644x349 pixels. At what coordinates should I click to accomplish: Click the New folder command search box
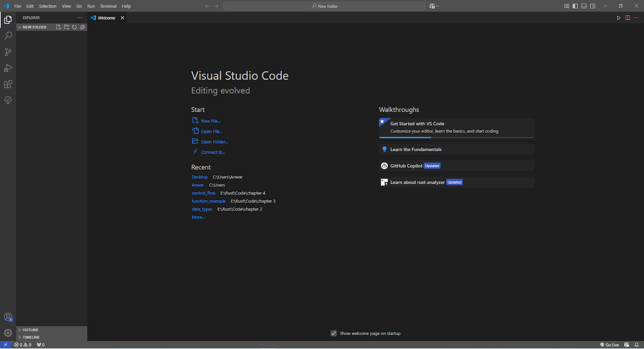[x=324, y=6]
